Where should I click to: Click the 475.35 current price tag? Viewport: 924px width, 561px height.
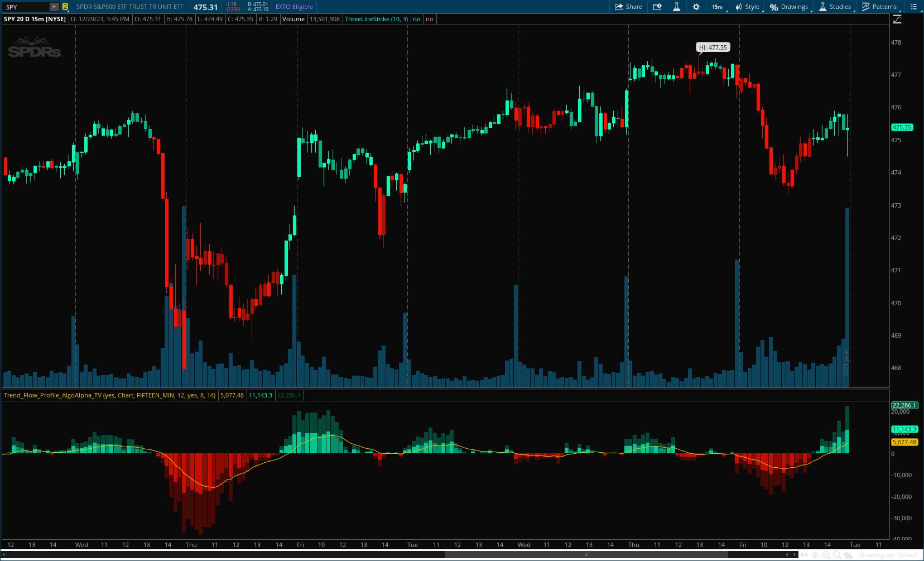[902, 127]
